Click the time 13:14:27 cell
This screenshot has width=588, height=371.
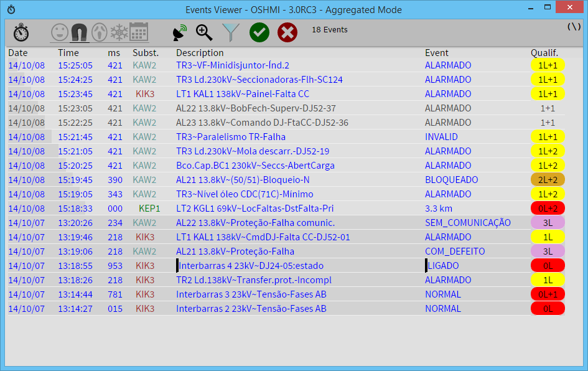point(75,308)
